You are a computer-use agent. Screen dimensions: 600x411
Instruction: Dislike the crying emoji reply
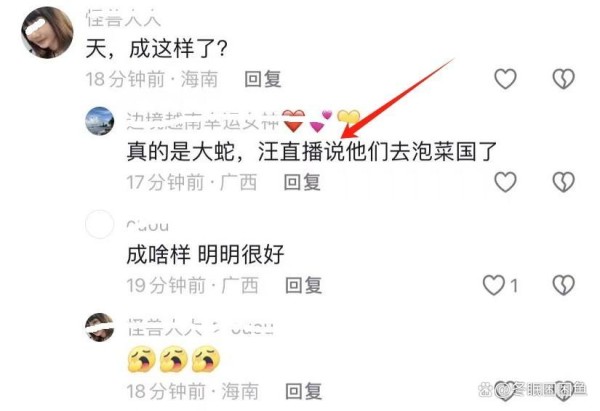click(564, 391)
